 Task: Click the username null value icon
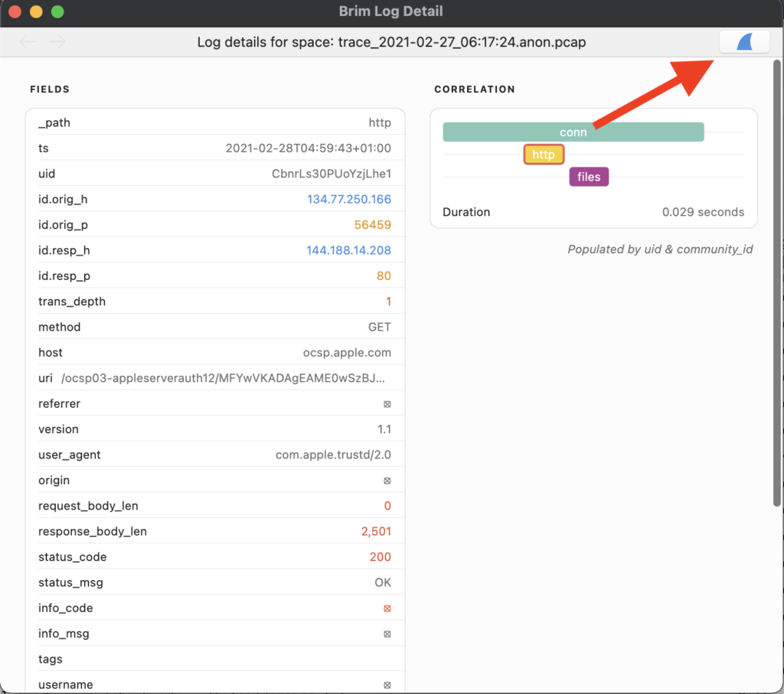click(387, 685)
